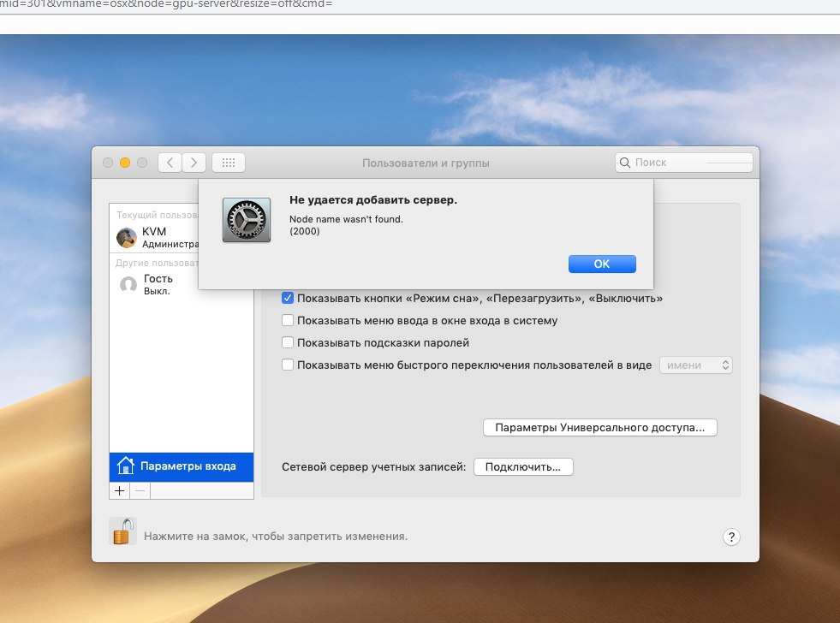Select Параметры входа in the sidebar
Viewport: 840px width, 623px height.
coord(182,466)
